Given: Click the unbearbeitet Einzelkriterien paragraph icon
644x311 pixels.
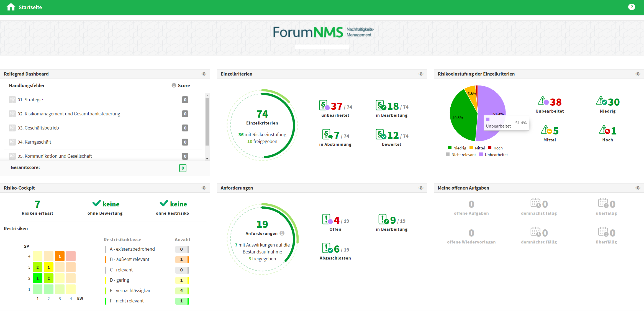Looking at the screenshot, I should tap(324, 105).
